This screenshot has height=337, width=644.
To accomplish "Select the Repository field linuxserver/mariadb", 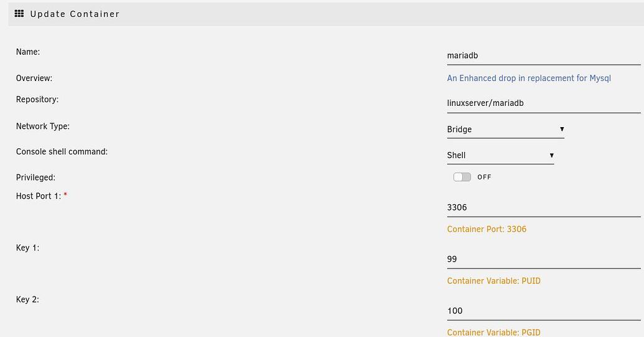I will 544,103.
